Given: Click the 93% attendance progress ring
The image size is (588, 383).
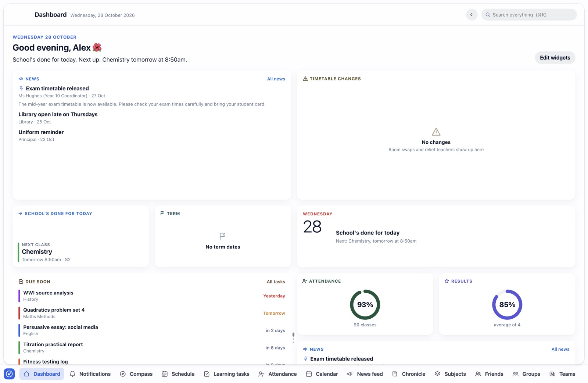Looking at the screenshot, I should (x=365, y=305).
